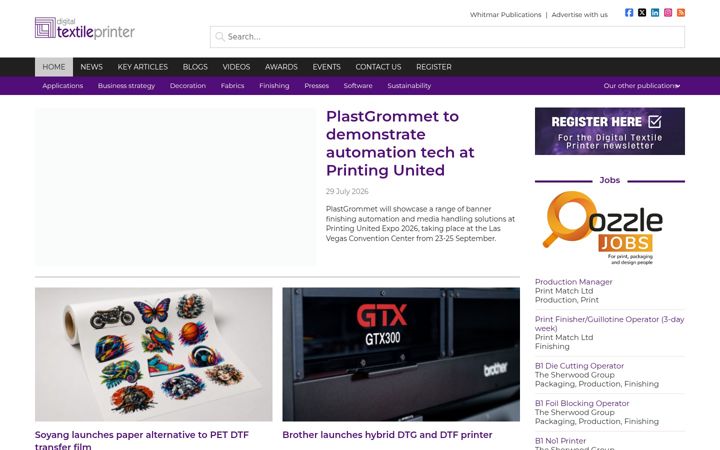This screenshot has width=720, height=450.
Task: Go to the Sustainability category
Action: point(409,86)
